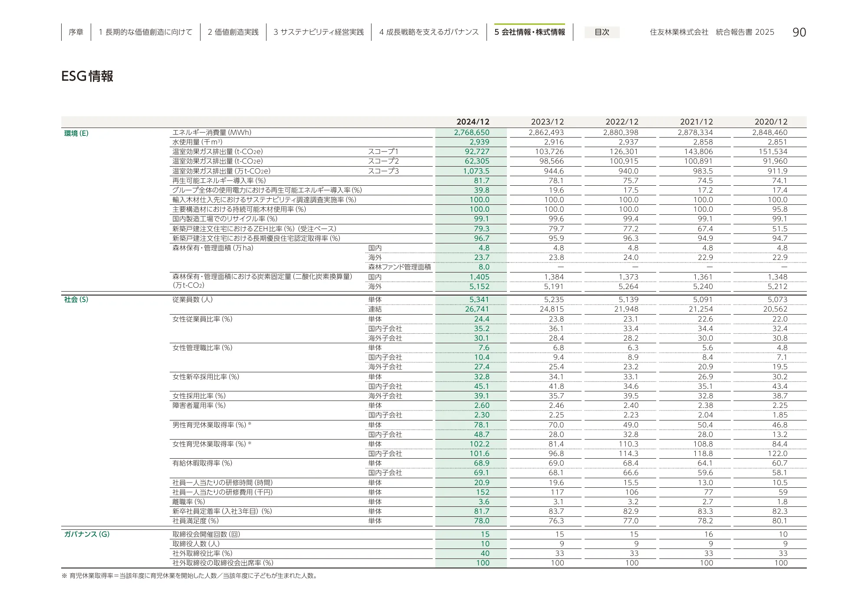This screenshot has width=868, height=614.
Task: Select the 2024/12 column header
Action: click(x=473, y=122)
